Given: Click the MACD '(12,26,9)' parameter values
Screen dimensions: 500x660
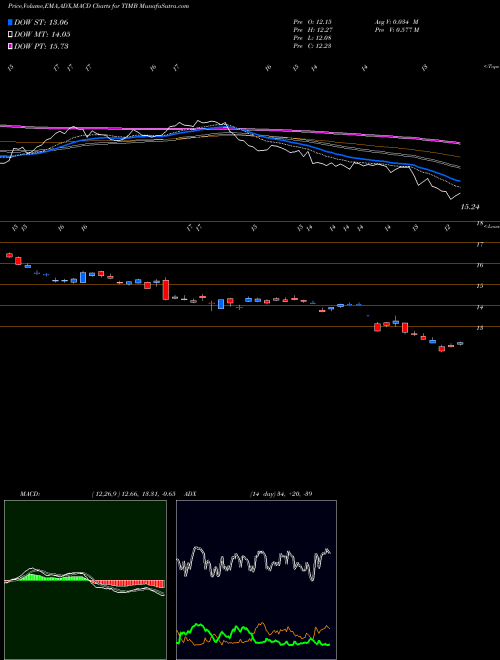Looking at the screenshot, I should pos(133,494).
